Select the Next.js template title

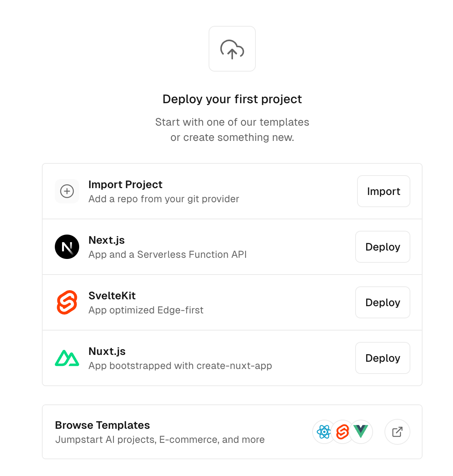point(107,240)
